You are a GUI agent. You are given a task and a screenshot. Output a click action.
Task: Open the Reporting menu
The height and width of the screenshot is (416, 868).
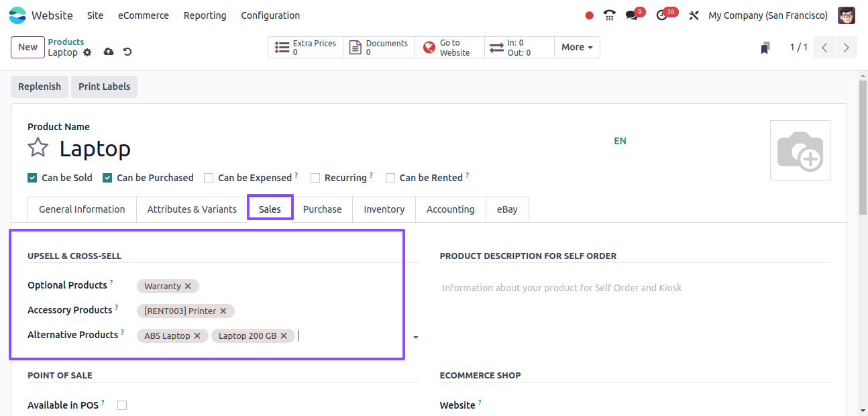coord(205,15)
